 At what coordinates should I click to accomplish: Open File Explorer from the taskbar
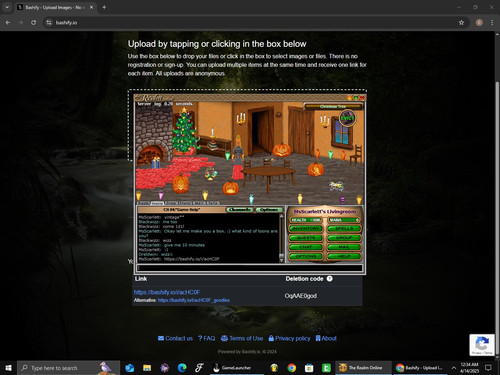tap(147, 368)
